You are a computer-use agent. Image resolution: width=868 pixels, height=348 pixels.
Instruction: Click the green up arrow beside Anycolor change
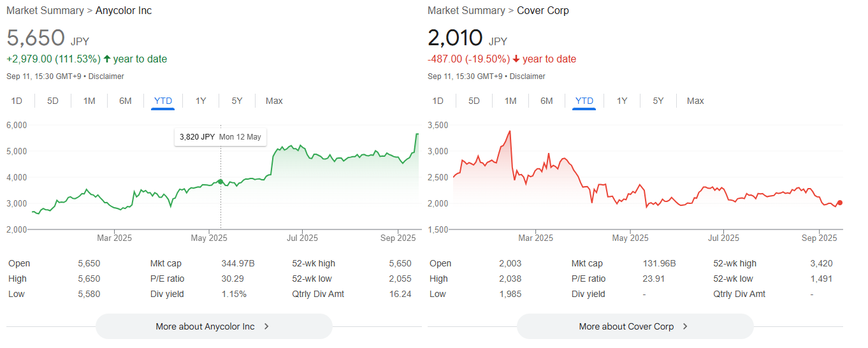107,59
